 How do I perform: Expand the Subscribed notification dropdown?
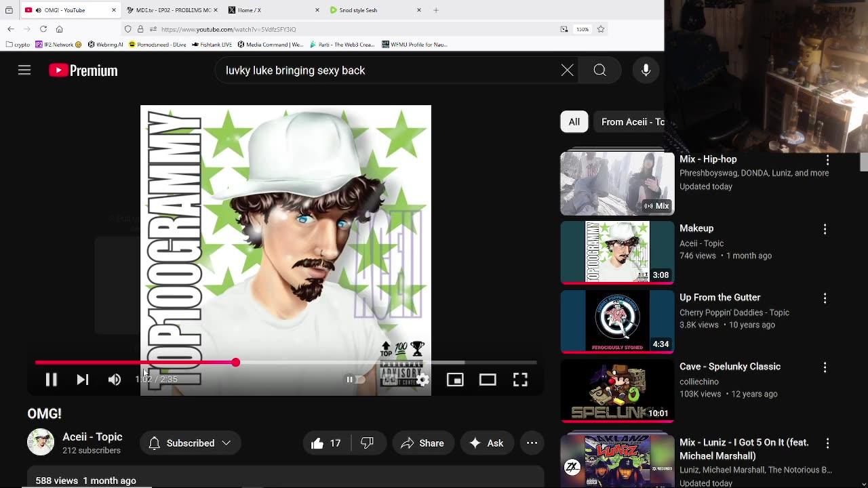(190, 443)
